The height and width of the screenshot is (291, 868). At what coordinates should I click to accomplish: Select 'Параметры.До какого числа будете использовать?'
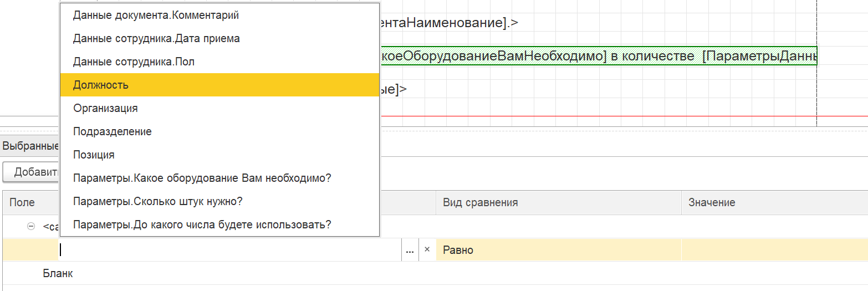(x=202, y=225)
